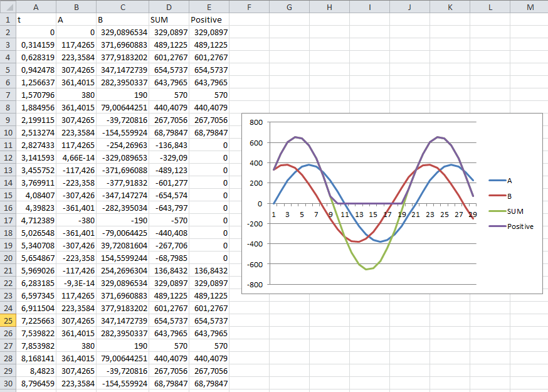Select row header 25

(x=8, y=320)
